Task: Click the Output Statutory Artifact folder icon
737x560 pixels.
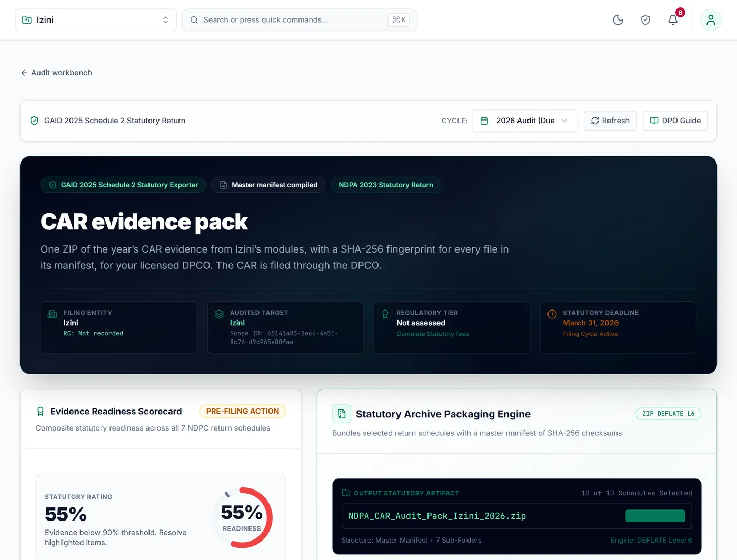Action: pyautogui.click(x=346, y=493)
